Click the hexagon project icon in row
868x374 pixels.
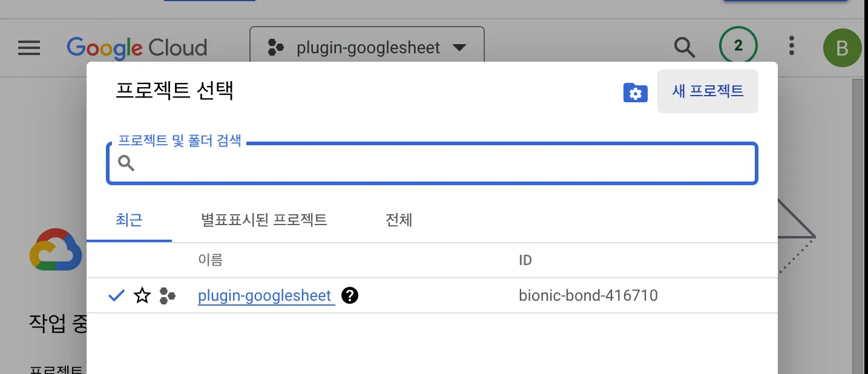167,296
